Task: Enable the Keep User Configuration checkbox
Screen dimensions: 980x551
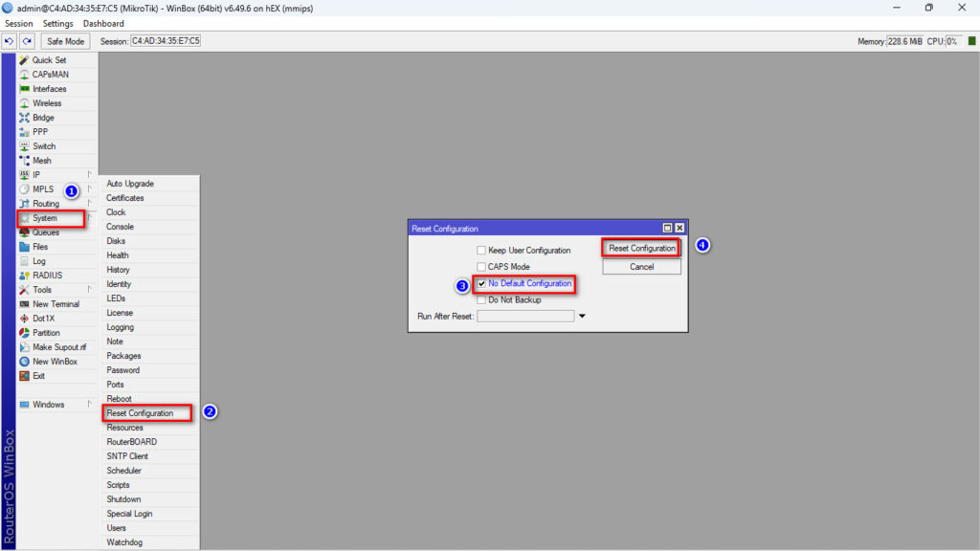Action: (481, 251)
